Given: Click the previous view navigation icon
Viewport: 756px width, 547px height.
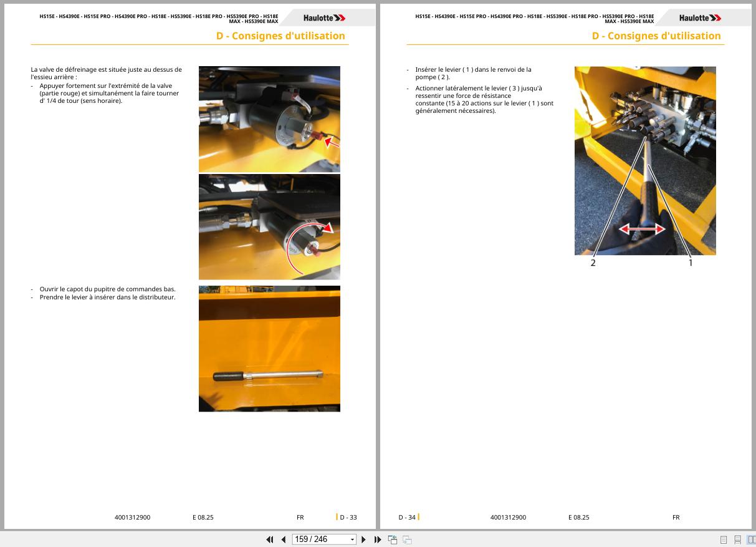Looking at the screenshot, I should [x=393, y=540].
